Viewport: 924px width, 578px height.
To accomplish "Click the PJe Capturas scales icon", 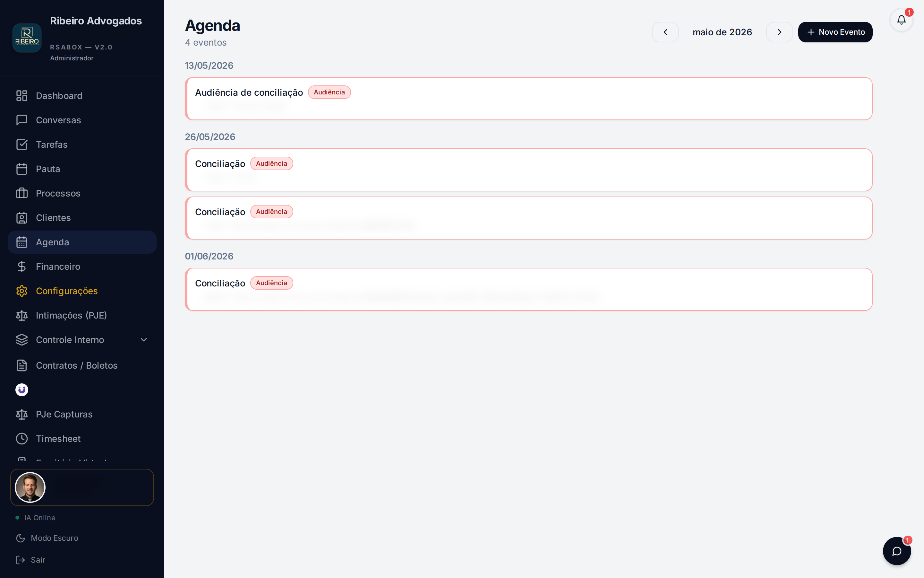I will click(22, 414).
